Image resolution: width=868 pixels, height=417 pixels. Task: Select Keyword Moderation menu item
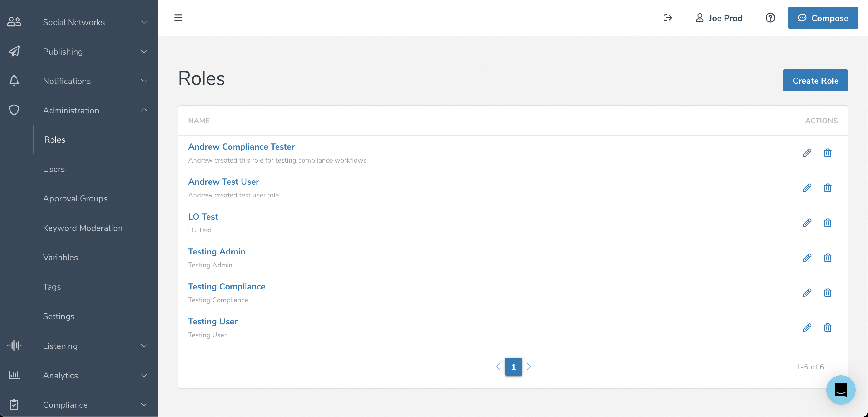pyautogui.click(x=82, y=228)
